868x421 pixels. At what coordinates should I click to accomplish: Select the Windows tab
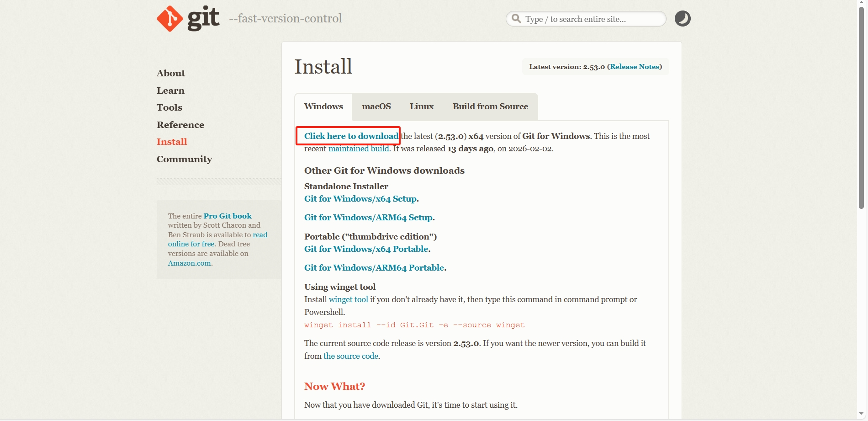pos(323,107)
